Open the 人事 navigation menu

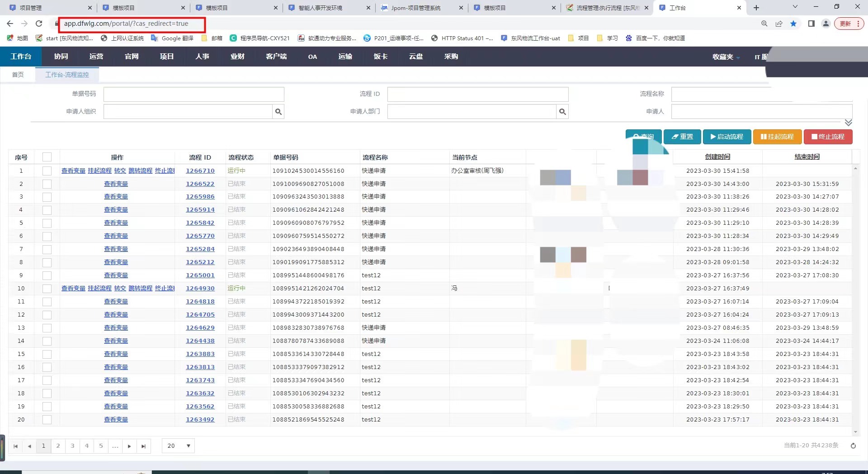pos(202,57)
